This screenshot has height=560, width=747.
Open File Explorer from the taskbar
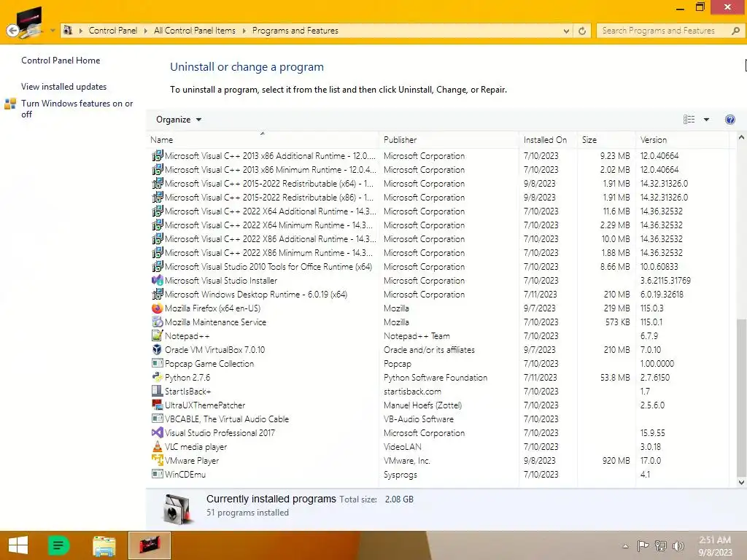(104, 545)
